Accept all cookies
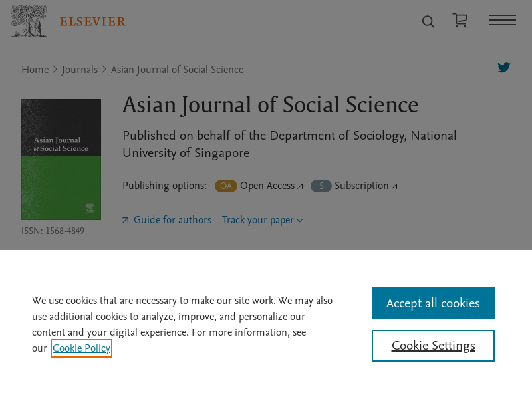Viewport: 532px width, 399px height. (433, 303)
